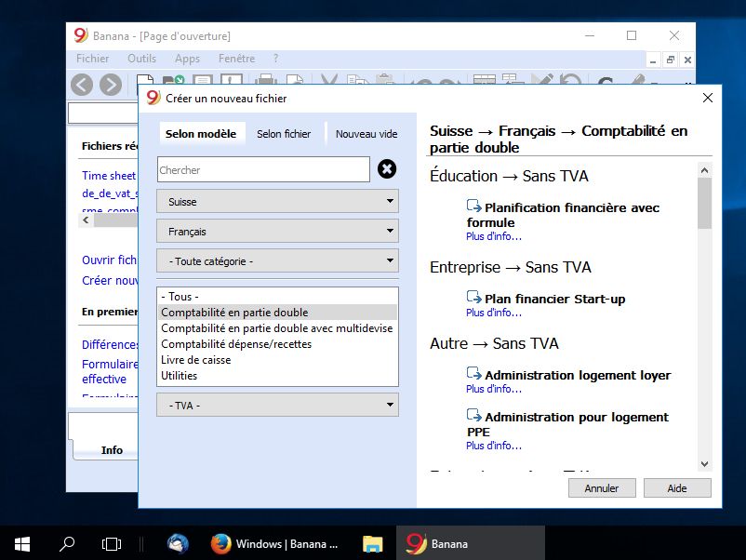Open Thunderbird from the taskbar
Image resolution: width=746 pixels, height=560 pixels.
(x=178, y=544)
